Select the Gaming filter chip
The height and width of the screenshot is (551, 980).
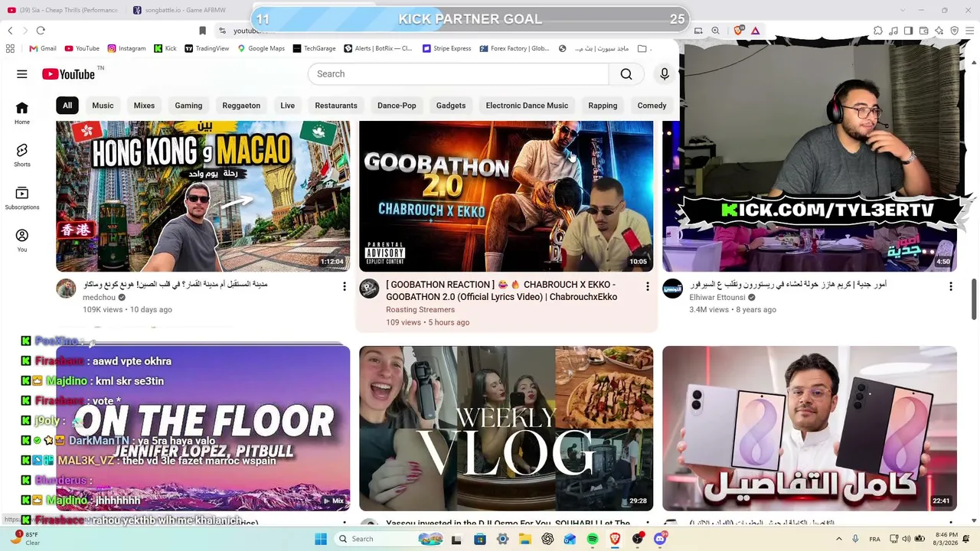[188, 106]
